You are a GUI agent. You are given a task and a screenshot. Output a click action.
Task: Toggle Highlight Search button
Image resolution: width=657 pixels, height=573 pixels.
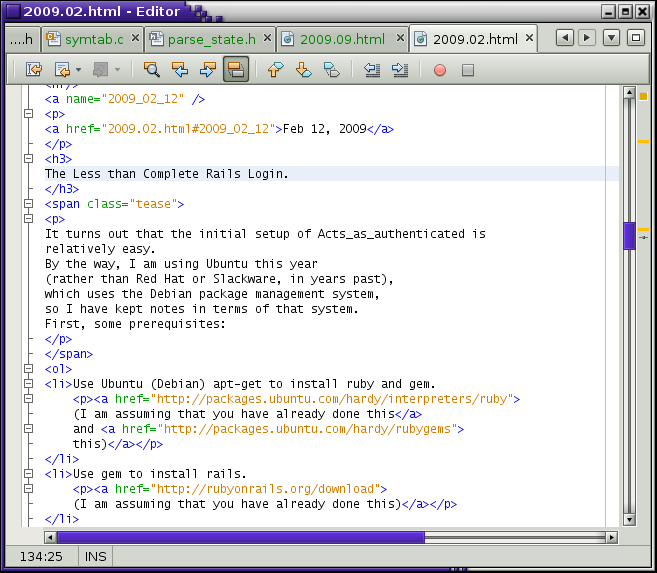pos(236,70)
